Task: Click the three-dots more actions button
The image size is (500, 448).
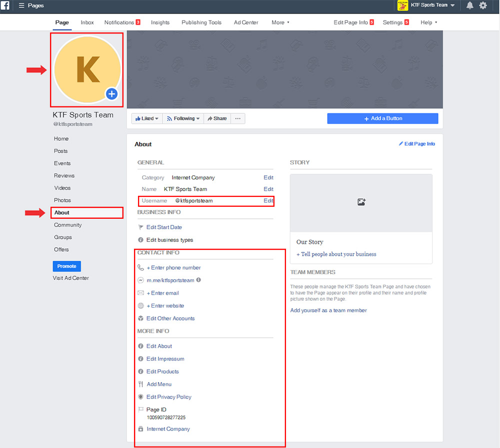Action: point(238,118)
